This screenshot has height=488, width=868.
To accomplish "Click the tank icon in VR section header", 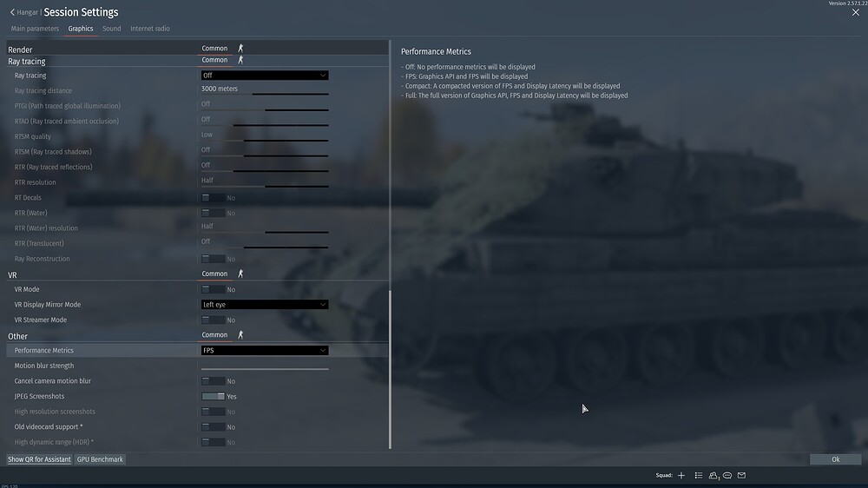I will pos(240,274).
